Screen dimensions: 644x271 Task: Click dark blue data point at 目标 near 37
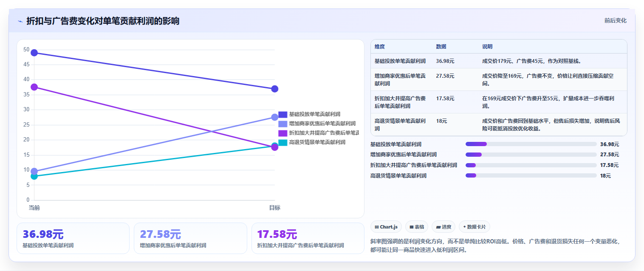tap(275, 89)
